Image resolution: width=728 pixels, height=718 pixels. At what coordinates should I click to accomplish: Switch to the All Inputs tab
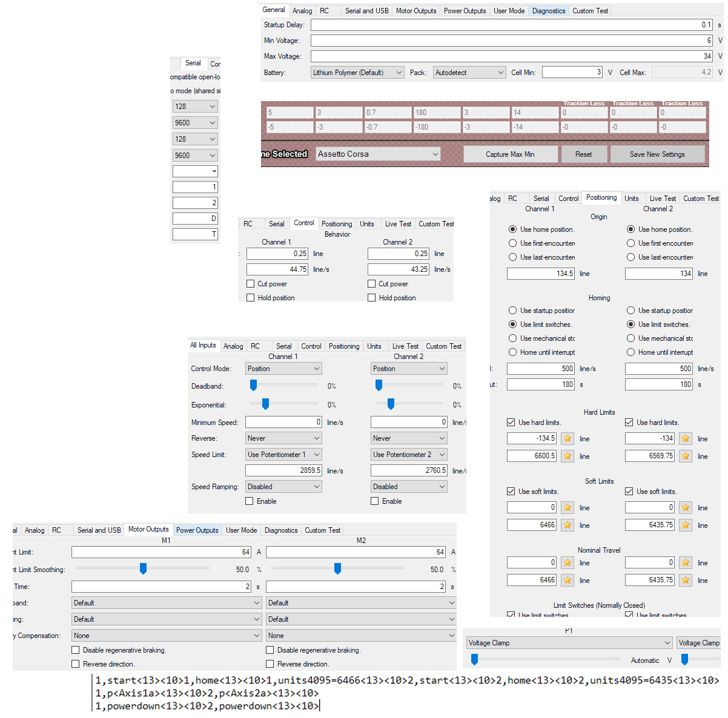203,345
